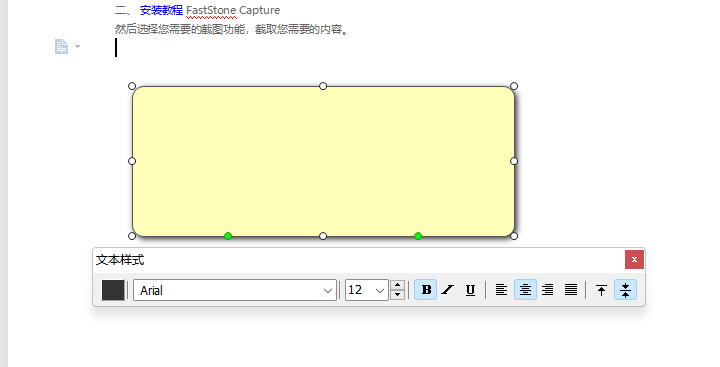Viewport: 720px width, 367px height.
Task: Center align the text
Action: click(x=525, y=290)
